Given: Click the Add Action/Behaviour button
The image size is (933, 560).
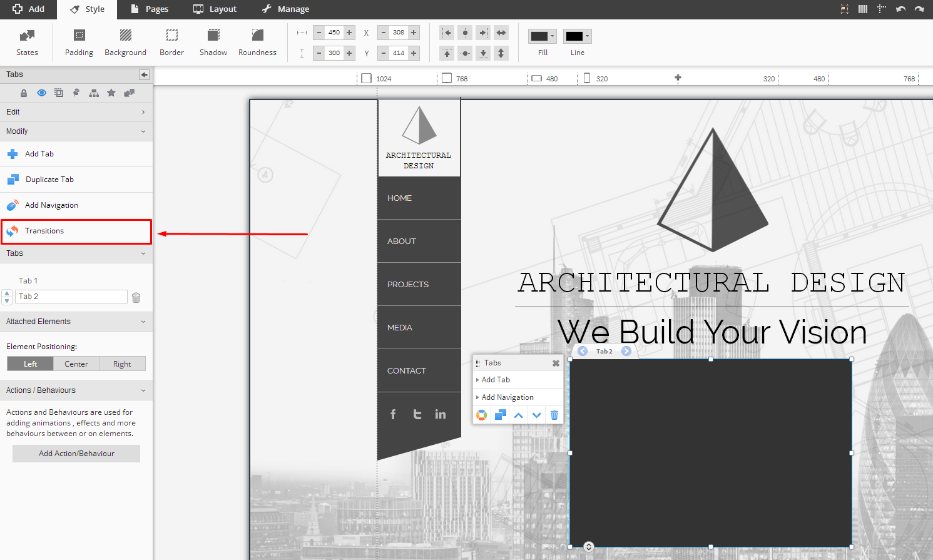Looking at the screenshot, I should (76, 454).
